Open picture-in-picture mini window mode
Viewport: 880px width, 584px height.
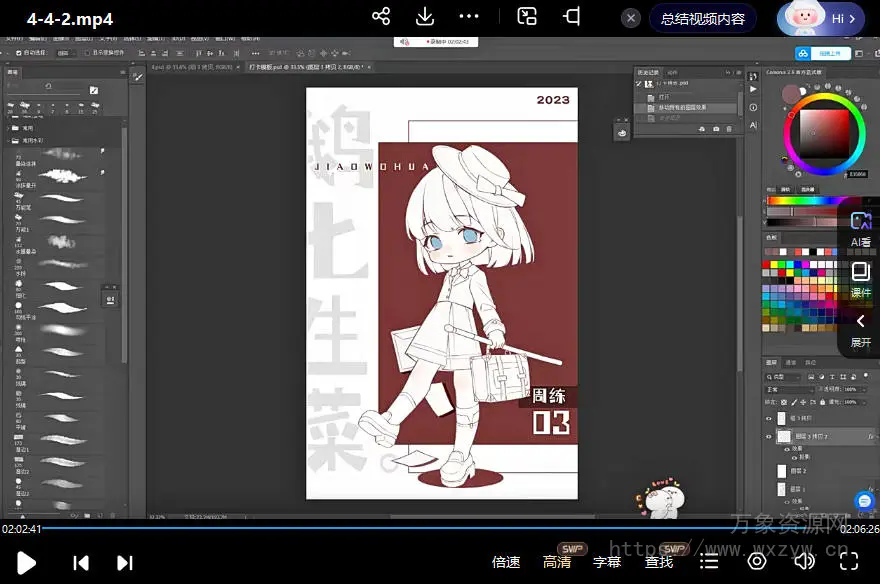pyautogui.click(x=527, y=17)
